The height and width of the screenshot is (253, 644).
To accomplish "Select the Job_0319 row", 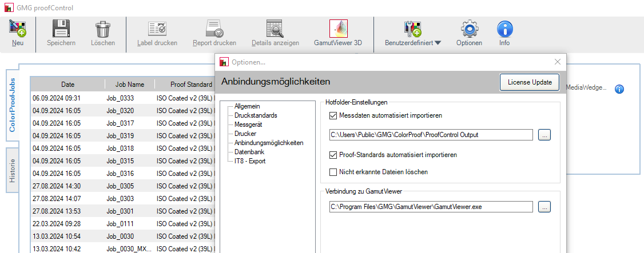I will (122, 136).
